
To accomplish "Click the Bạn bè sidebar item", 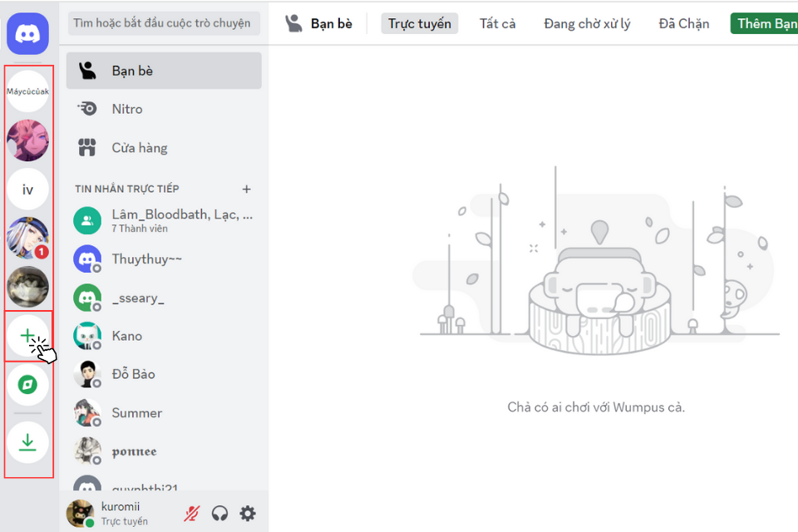I will coord(164,71).
